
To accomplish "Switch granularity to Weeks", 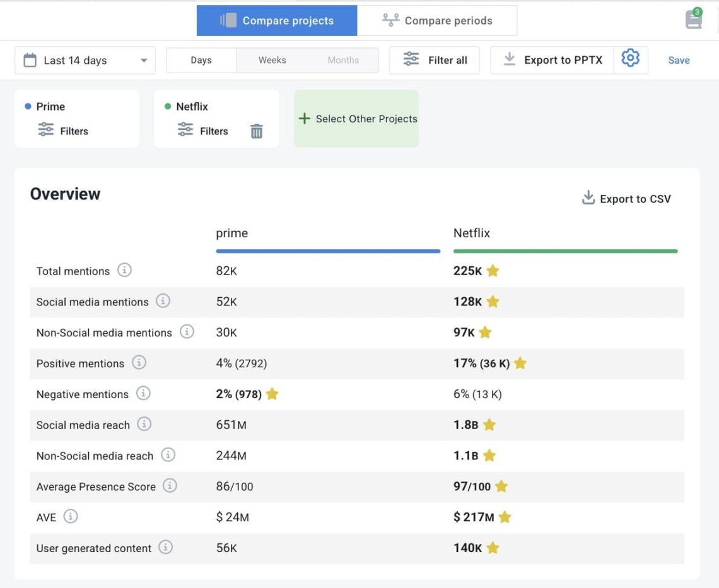I will click(272, 60).
